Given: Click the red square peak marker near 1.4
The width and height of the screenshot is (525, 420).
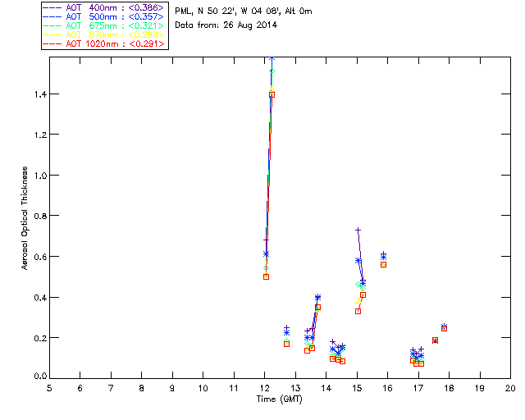Looking at the screenshot, I should coord(272,95).
